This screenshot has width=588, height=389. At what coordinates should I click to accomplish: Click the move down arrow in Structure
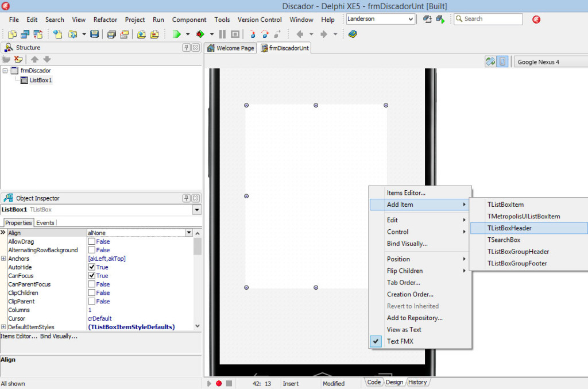(47, 59)
